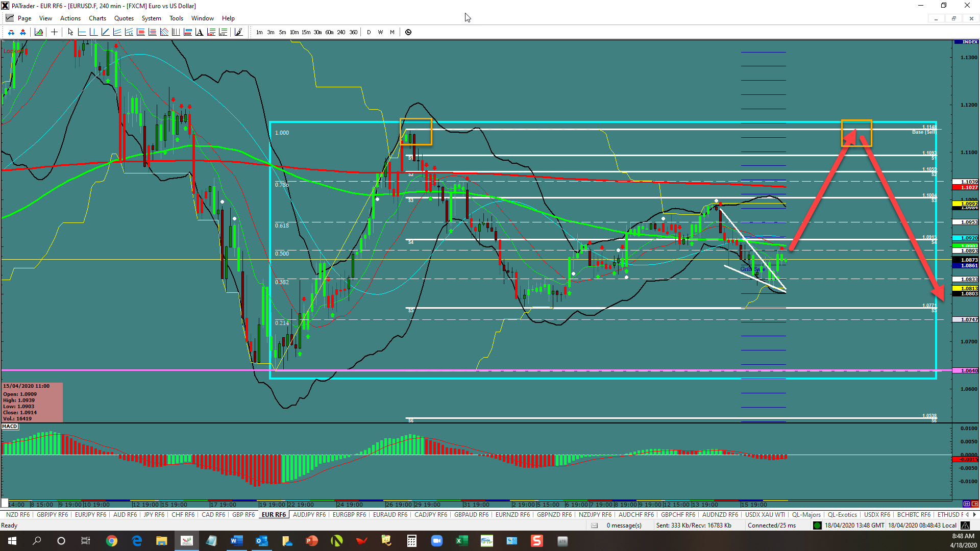Viewport: 980px width, 551px height.
Task: Switch chart to Monthly (M) timeframe
Action: 392,32
